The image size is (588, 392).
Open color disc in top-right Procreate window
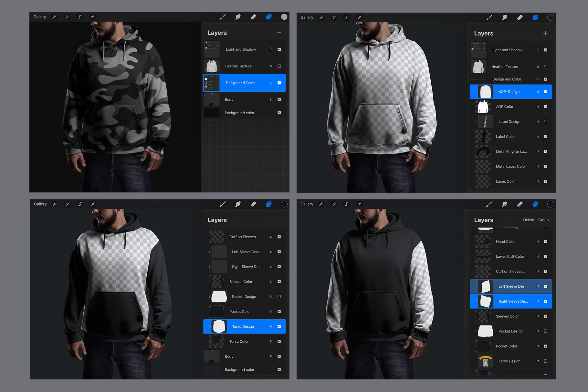pos(551,17)
